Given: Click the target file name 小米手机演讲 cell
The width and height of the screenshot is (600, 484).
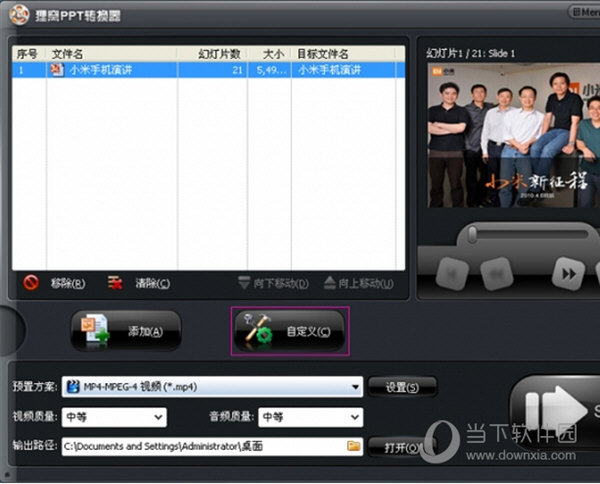Looking at the screenshot, I should [343, 70].
